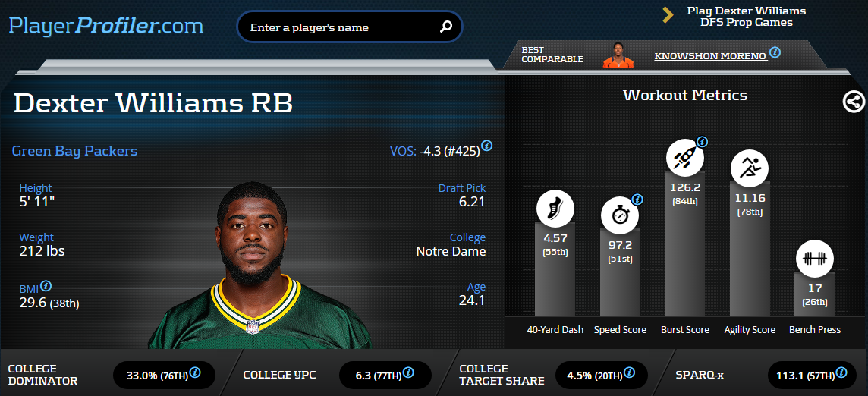Image resolution: width=868 pixels, height=396 pixels.
Task: Click the Bench Press barbell icon
Action: pyautogui.click(x=814, y=258)
